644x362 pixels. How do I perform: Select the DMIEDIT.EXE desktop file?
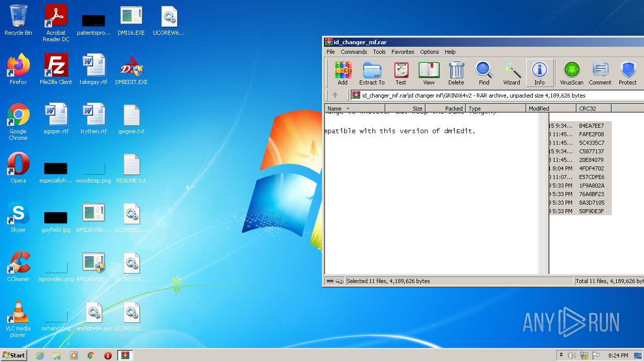[131, 70]
